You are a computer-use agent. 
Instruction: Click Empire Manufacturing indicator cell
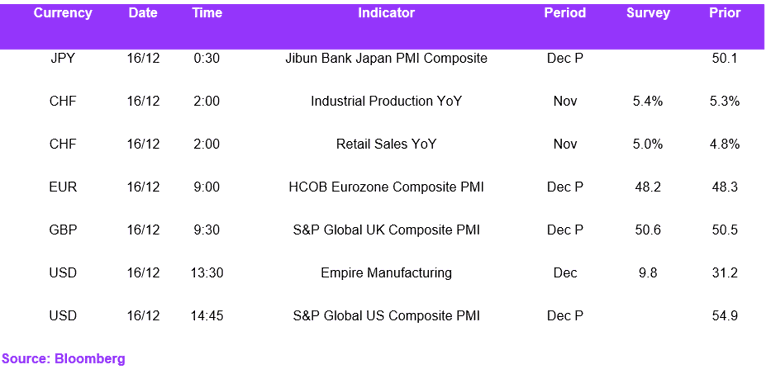point(386,272)
